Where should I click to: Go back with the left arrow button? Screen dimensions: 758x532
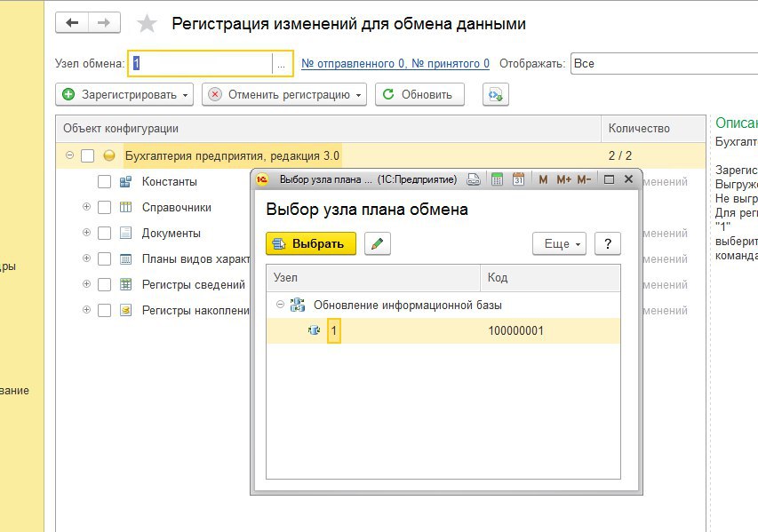pos(72,23)
